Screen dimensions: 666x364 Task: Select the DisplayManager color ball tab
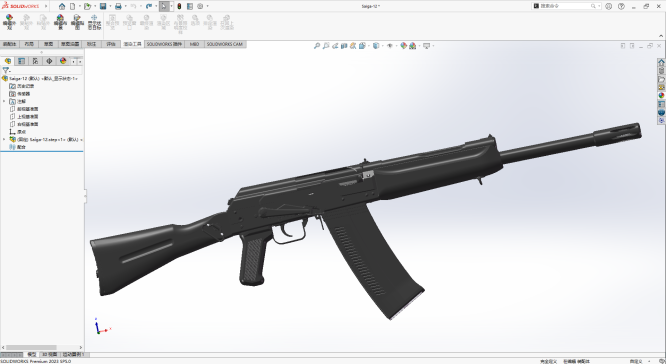[x=63, y=61]
